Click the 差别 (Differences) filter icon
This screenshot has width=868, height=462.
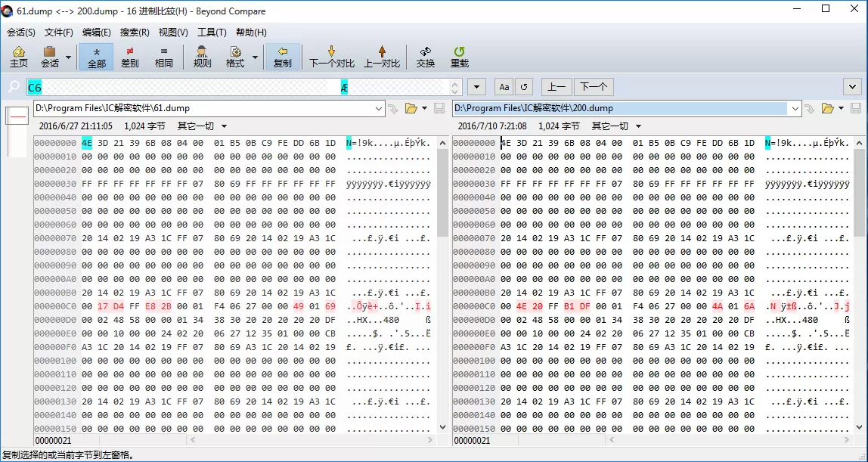coord(130,57)
